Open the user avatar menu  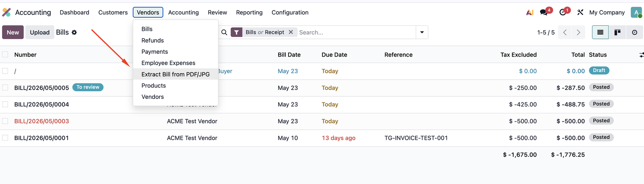tap(636, 12)
